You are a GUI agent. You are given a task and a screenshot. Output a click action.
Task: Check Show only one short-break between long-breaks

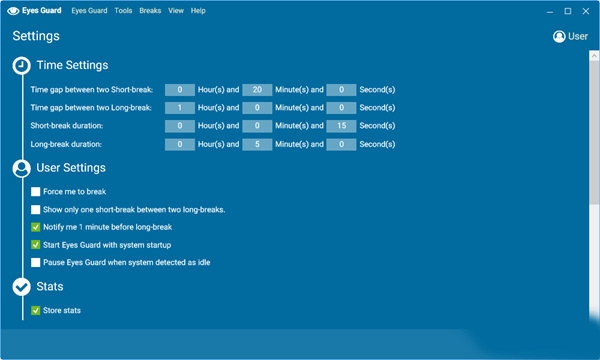pyautogui.click(x=36, y=210)
